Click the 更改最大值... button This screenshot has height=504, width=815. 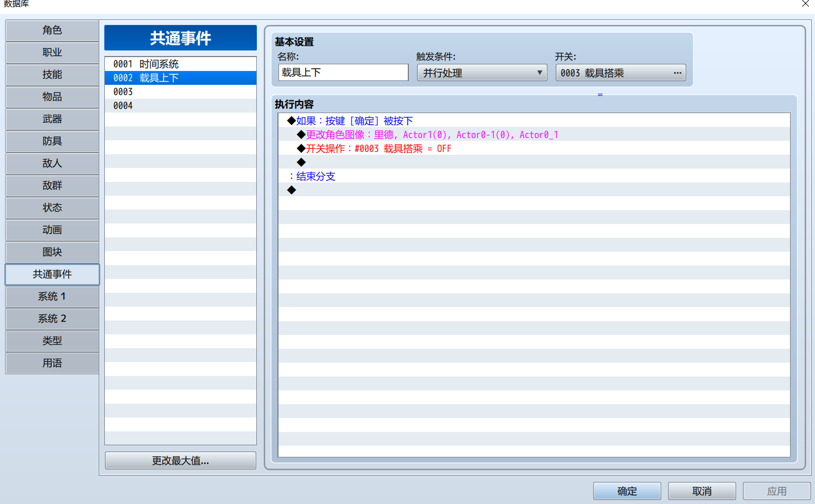pyautogui.click(x=180, y=461)
